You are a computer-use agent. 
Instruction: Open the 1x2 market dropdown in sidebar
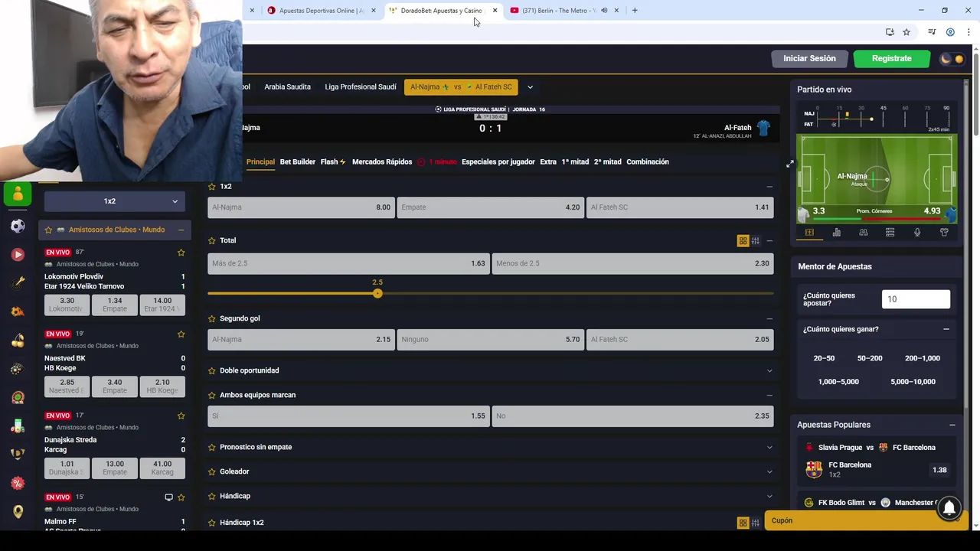point(114,201)
